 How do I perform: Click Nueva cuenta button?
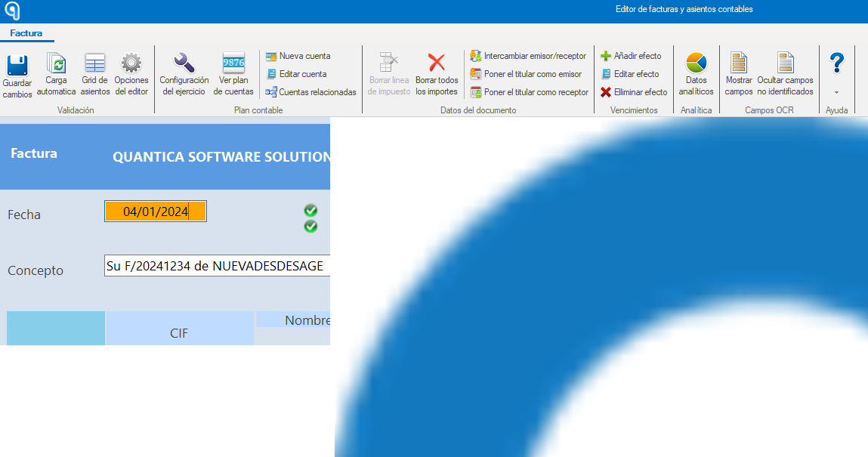pyautogui.click(x=298, y=56)
